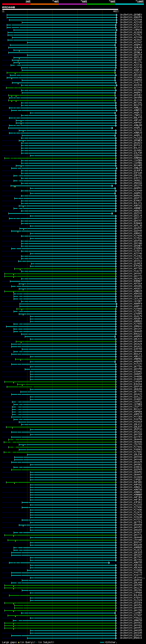Screen dimensions: 146x644
Task: Select the UniRef100_Q41449 label
Action: pos(131,342)
